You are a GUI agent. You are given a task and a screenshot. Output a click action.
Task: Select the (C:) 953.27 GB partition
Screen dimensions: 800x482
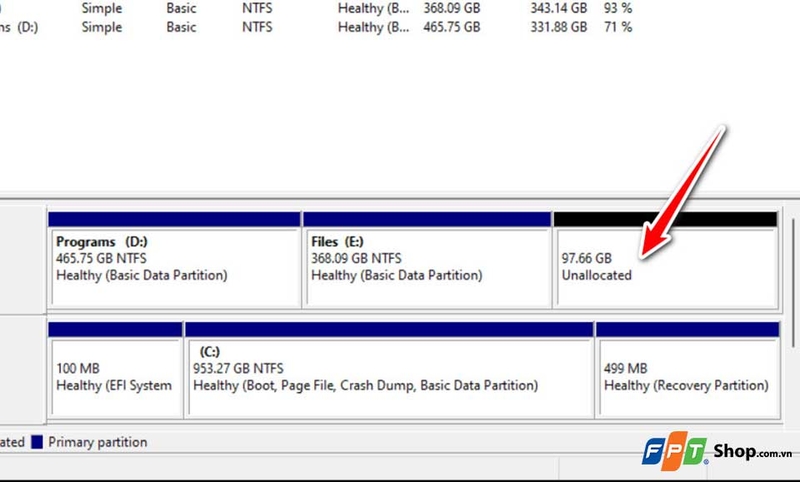tap(389, 370)
